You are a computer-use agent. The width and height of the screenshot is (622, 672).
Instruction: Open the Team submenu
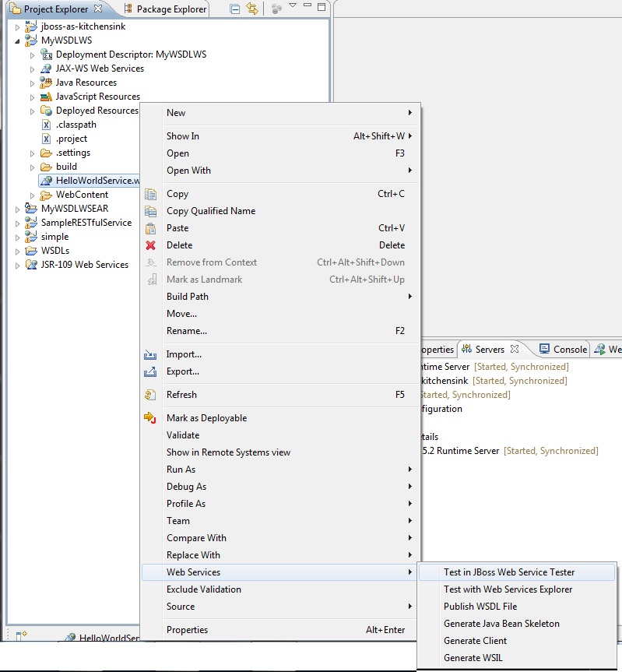pos(280,521)
